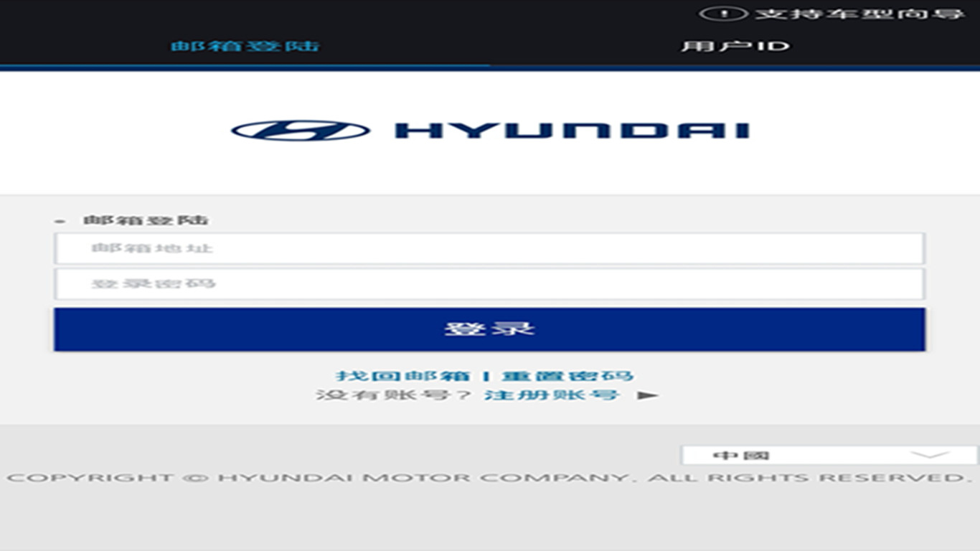
Task: Focus the 登录密码 input field
Action: coord(489,284)
